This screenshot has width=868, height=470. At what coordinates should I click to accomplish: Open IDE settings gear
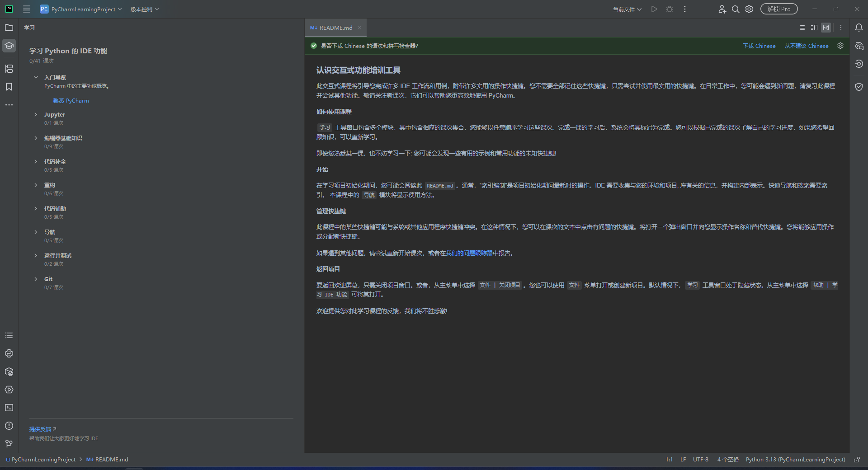(749, 9)
